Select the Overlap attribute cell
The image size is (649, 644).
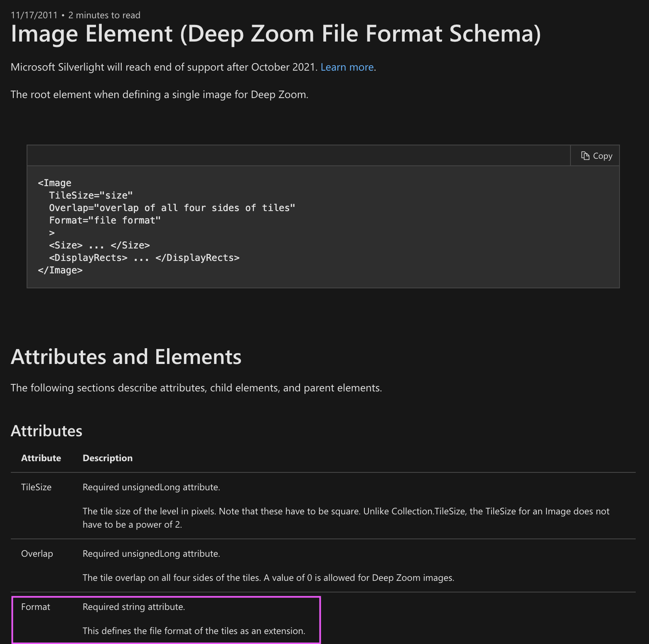click(37, 553)
